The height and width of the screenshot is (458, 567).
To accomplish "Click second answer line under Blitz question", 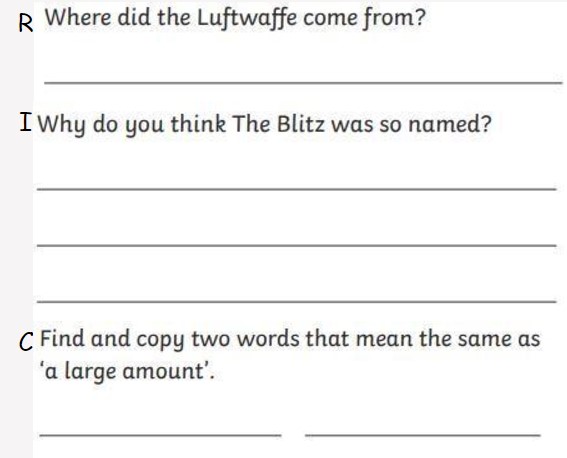I will (x=297, y=245).
